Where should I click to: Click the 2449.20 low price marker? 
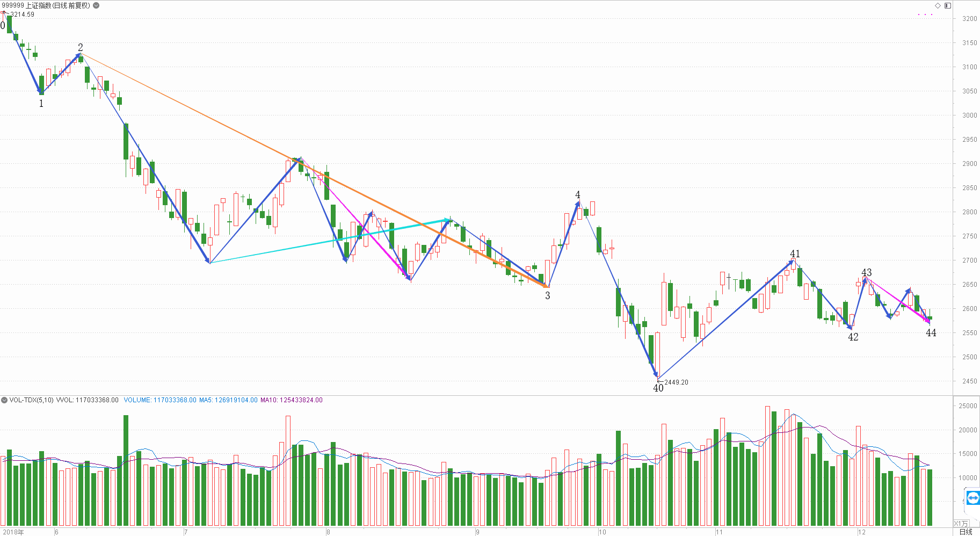click(x=676, y=382)
